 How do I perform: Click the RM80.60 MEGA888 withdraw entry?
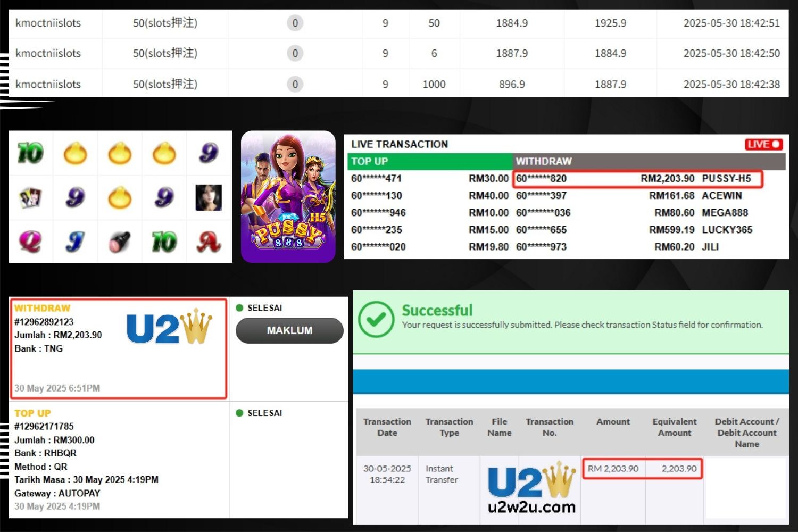click(632, 213)
